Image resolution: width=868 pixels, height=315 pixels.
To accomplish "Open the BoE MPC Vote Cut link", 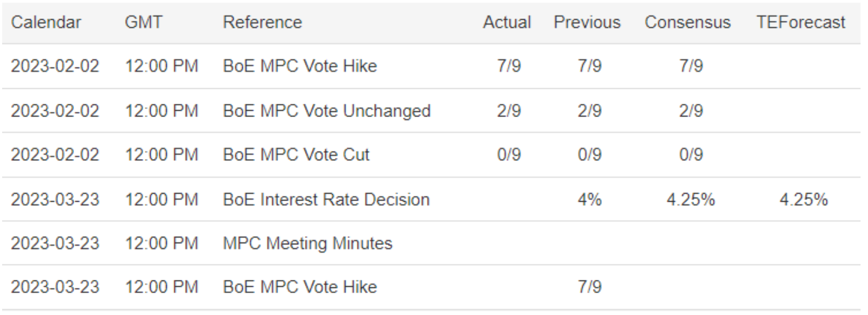I will [x=296, y=155].
